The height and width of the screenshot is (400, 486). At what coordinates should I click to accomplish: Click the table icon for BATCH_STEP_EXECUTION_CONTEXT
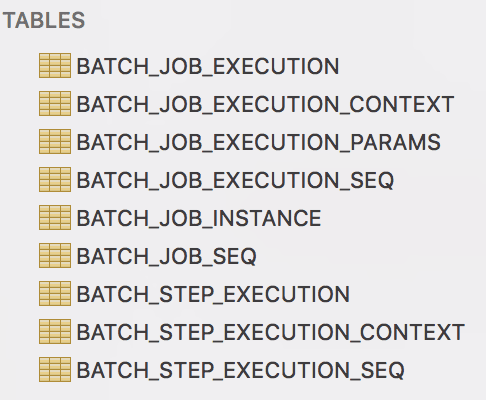pyautogui.click(x=55, y=331)
